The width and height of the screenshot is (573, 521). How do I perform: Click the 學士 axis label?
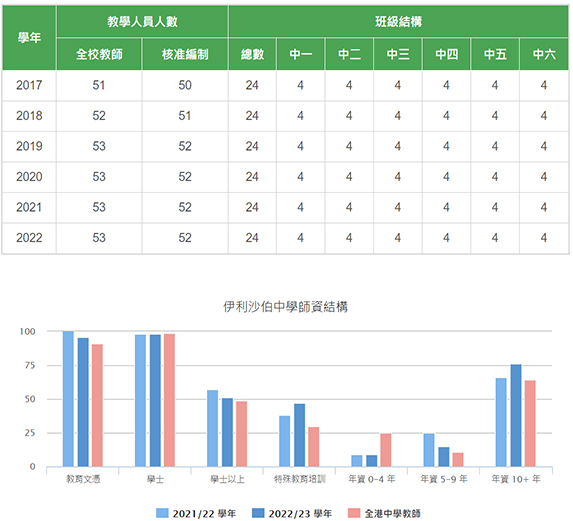pos(155,479)
